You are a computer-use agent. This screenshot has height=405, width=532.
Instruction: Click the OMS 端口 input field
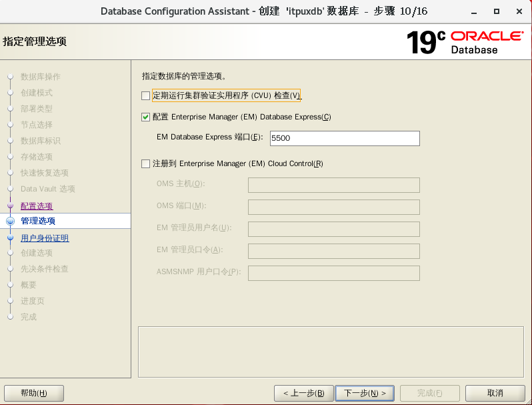point(334,207)
